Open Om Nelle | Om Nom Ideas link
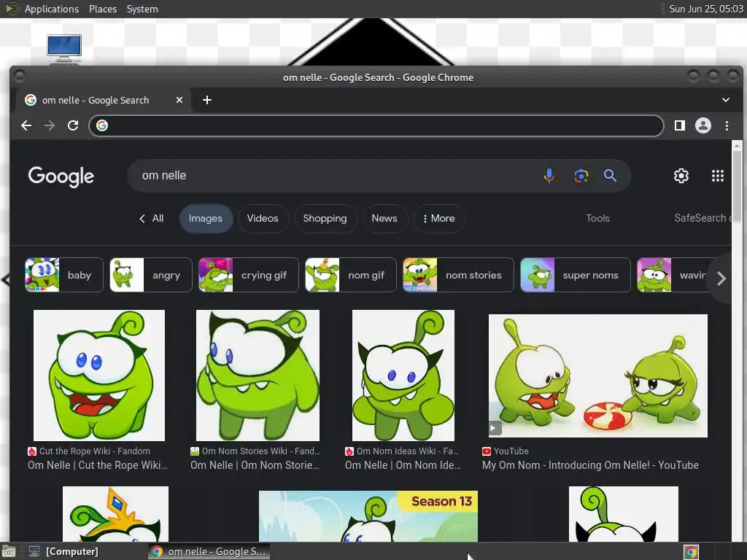Screen dimensions: 747x560 pyautogui.click(x=403, y=465)
